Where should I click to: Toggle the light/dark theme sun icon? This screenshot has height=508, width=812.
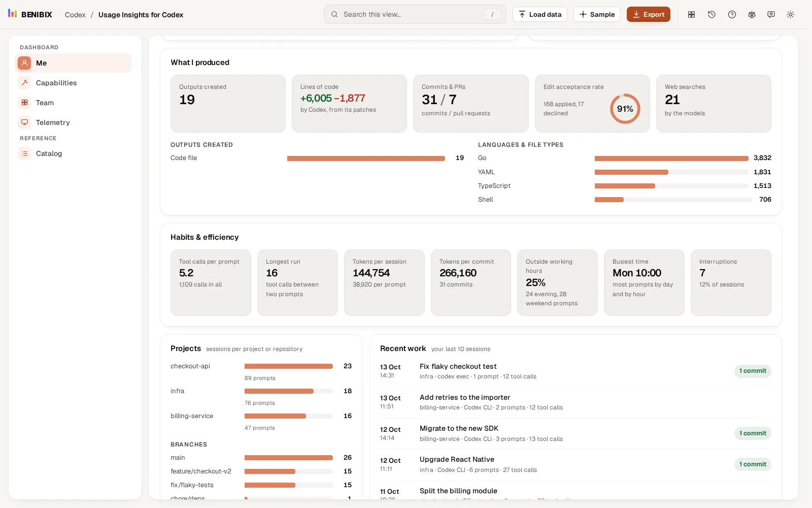tap(790, 14)
